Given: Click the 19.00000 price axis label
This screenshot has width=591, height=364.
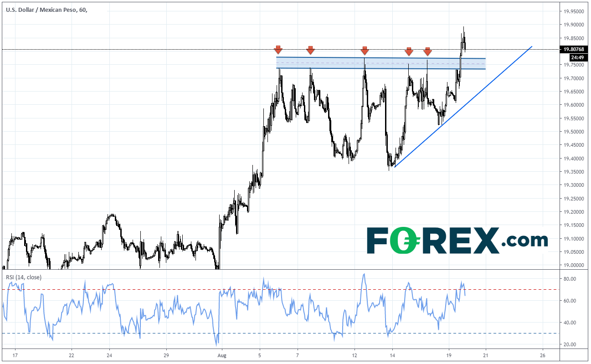Looking at the screenshot, I should tap(574, 266).
